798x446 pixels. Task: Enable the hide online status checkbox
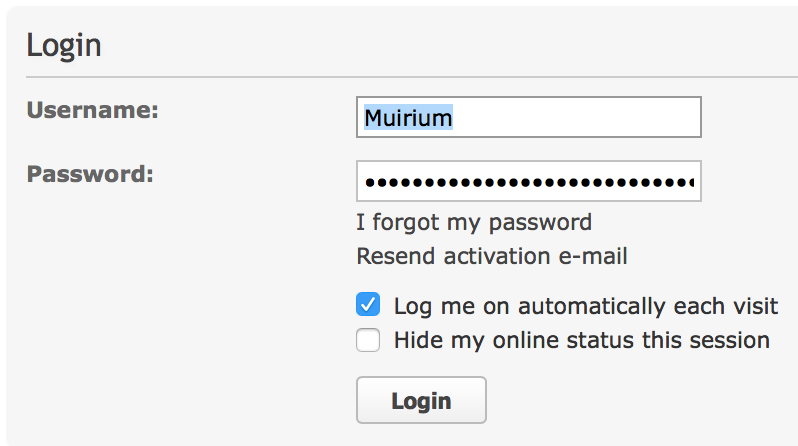(x=369, y=341)
